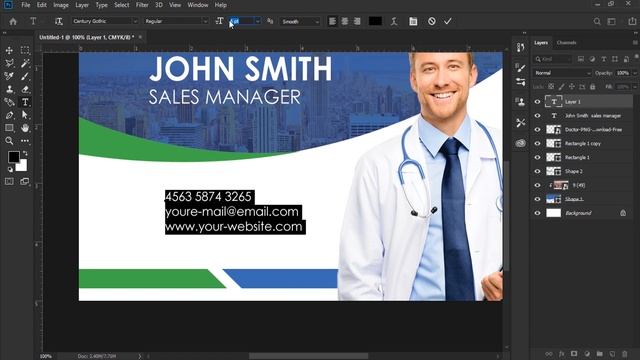Open the workspace switcher icon
The image size is (640, 360).
pyautogui.click(x=611, y=21)
